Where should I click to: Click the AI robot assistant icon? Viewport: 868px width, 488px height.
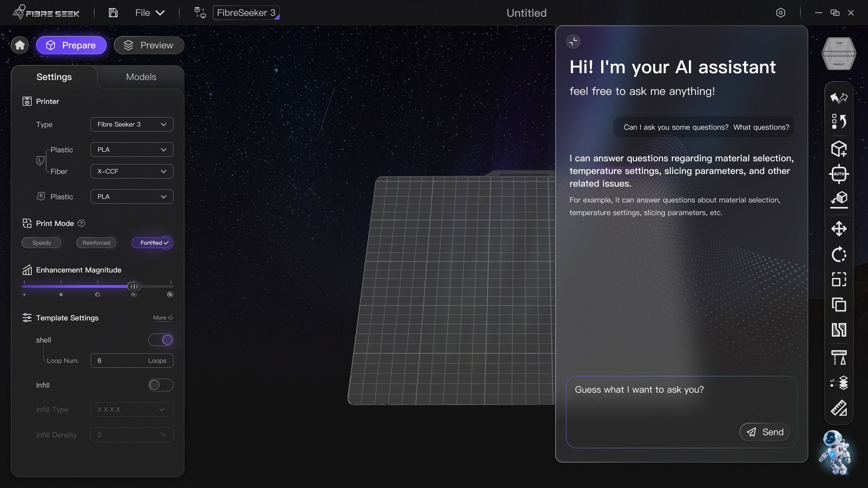pos(835,452)
